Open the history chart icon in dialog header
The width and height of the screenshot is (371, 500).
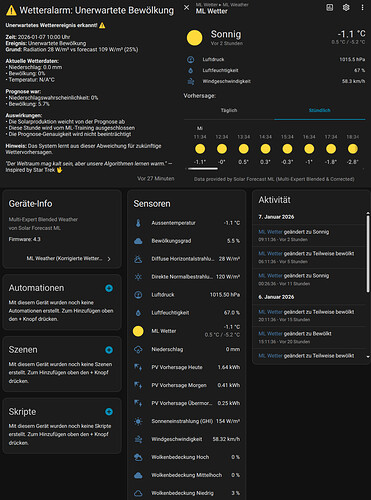pos(329,7)
